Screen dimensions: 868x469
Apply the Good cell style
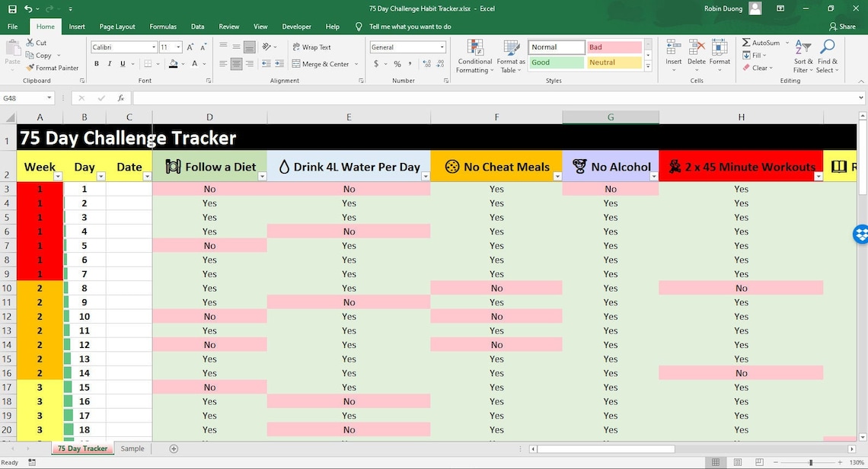coord(557,62)
